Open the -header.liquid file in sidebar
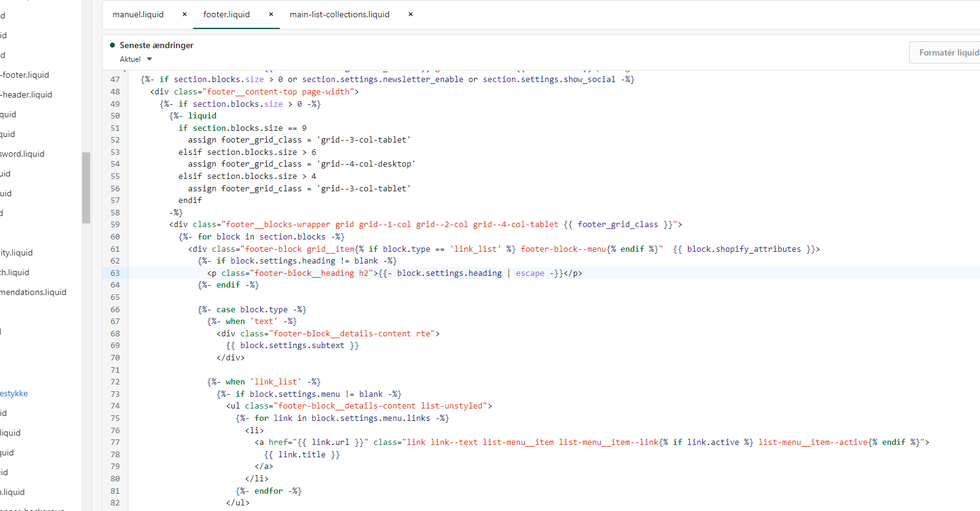980x511 pixels. pos(26,94)
